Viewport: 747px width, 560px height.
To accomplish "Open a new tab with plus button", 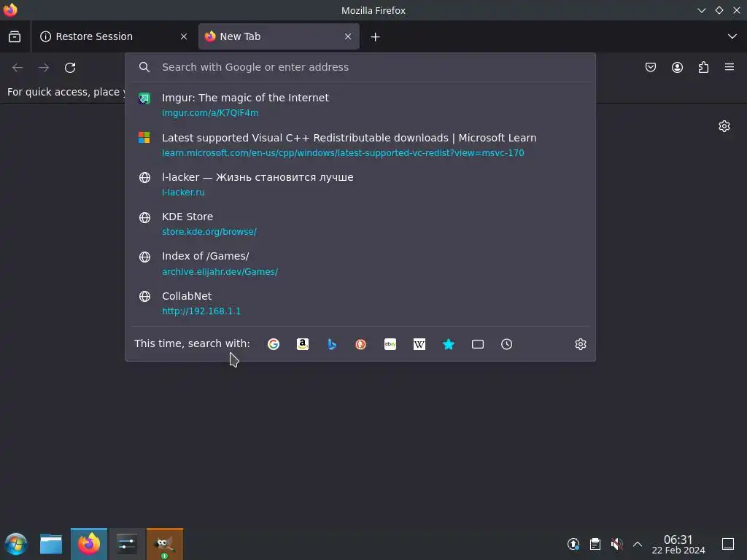I will [375, 36].
